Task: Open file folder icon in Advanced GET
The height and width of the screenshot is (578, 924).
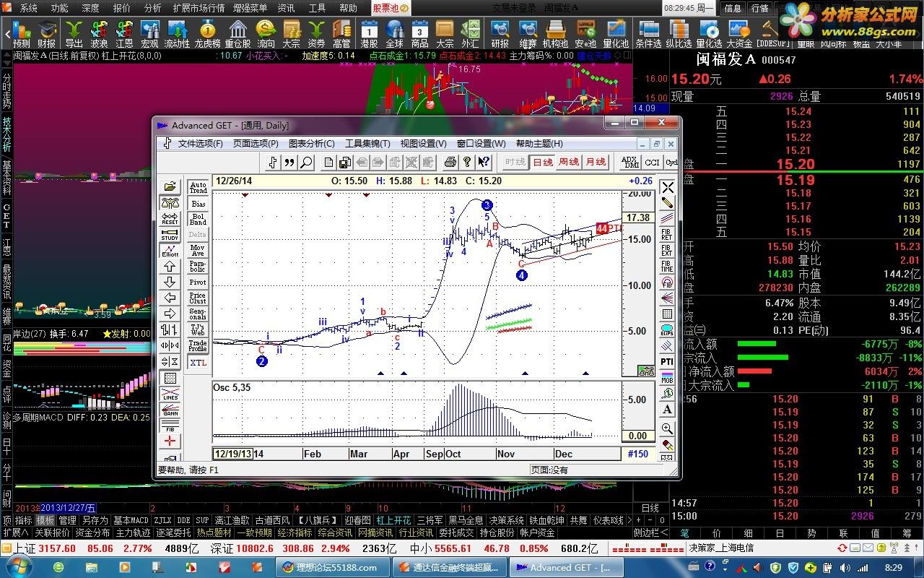Action: [170, 187]
